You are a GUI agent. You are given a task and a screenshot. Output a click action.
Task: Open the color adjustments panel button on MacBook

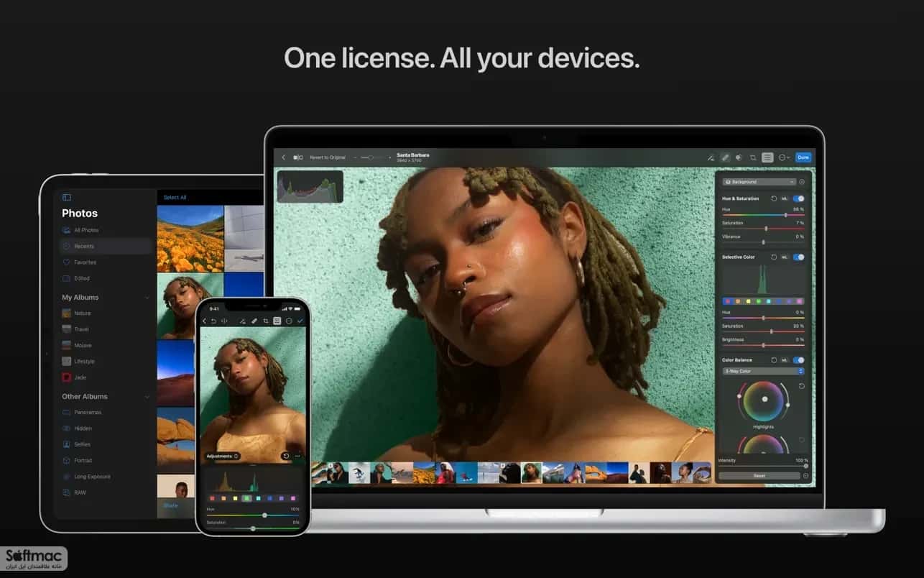(x=739, y=157)
